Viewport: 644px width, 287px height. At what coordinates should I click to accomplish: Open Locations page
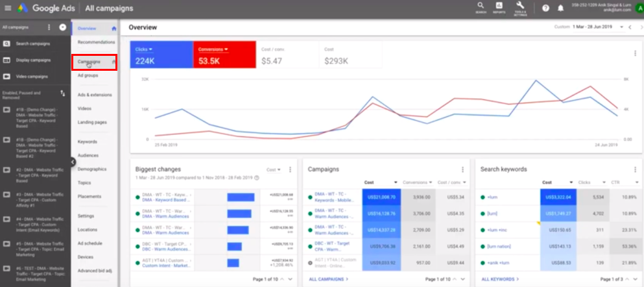click(x=87, y=229)
